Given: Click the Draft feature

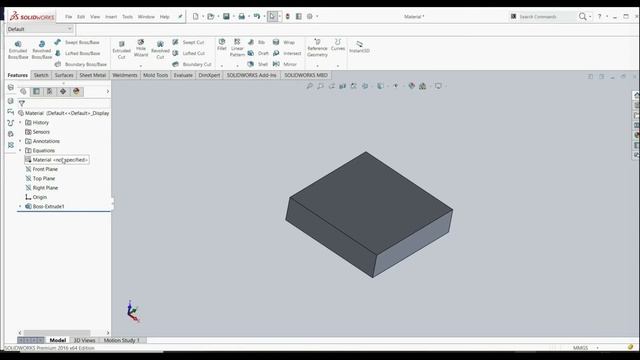Looking at the screenshot, I should pos(258,53).
